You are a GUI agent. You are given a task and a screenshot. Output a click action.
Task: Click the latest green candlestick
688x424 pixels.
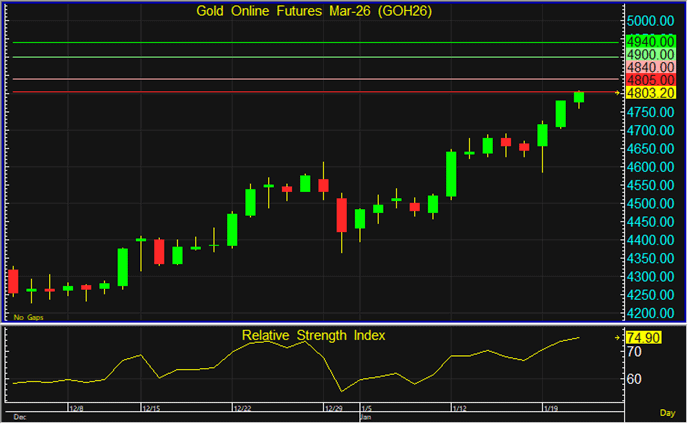(579, 97)
